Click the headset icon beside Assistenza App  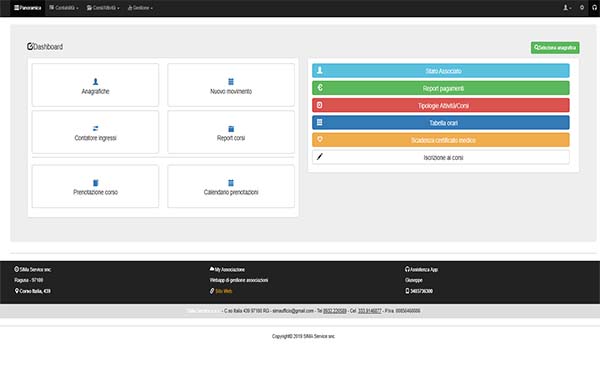point(407,269)
